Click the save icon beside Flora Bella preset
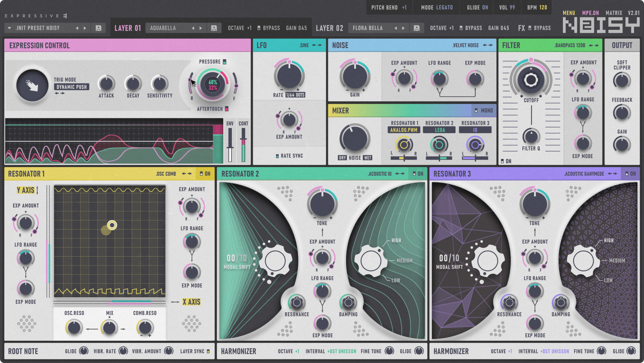The height and width of the screenshot is (363, 644). pyautogui.click(x=416, y=28)
